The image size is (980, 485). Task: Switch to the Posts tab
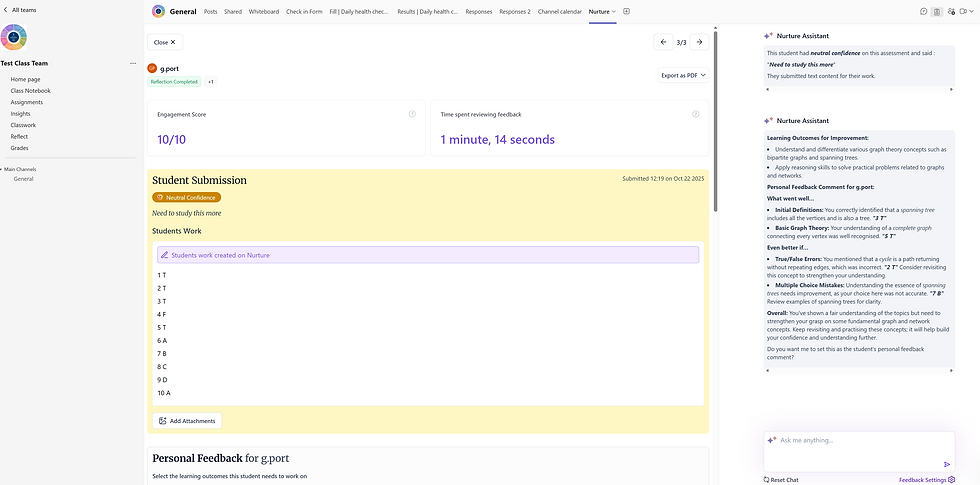(211, 11)
